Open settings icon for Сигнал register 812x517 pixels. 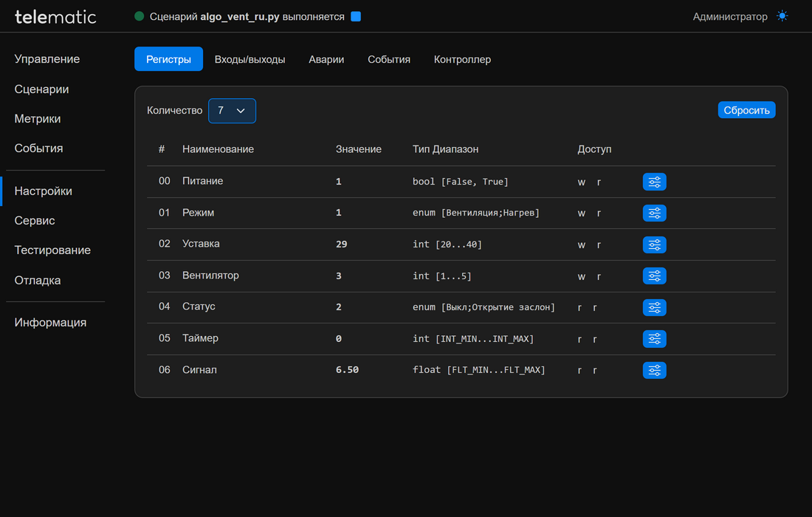tap(654, 370)
